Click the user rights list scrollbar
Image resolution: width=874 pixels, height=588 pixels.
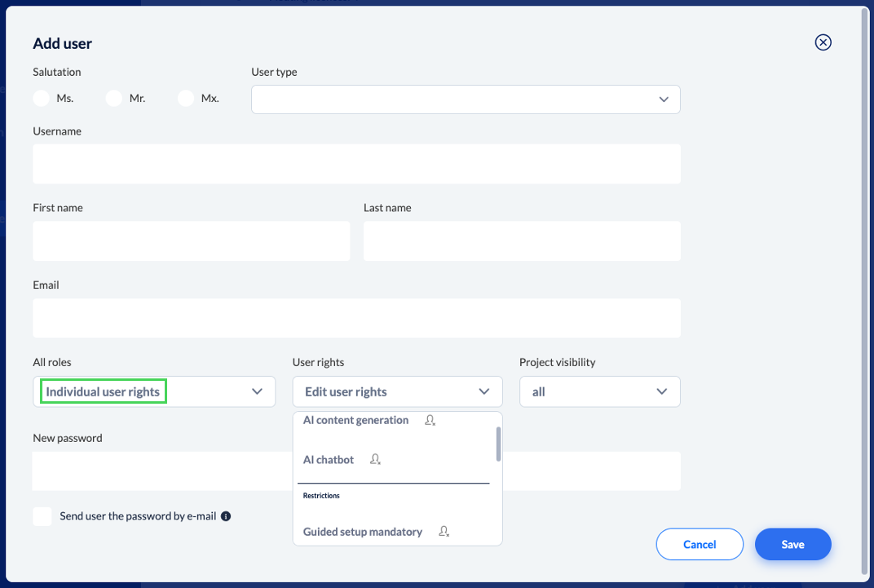498,444
